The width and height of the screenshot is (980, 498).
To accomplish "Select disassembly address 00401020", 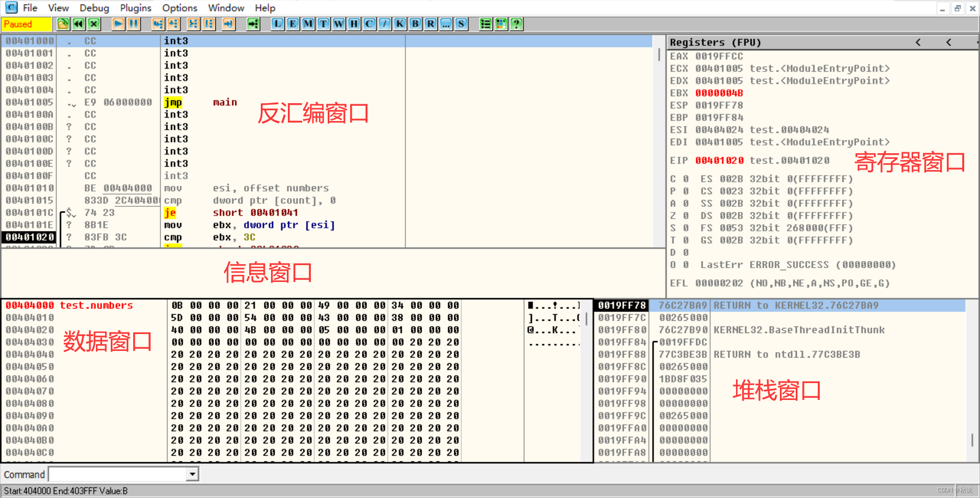I will [30, 237].
